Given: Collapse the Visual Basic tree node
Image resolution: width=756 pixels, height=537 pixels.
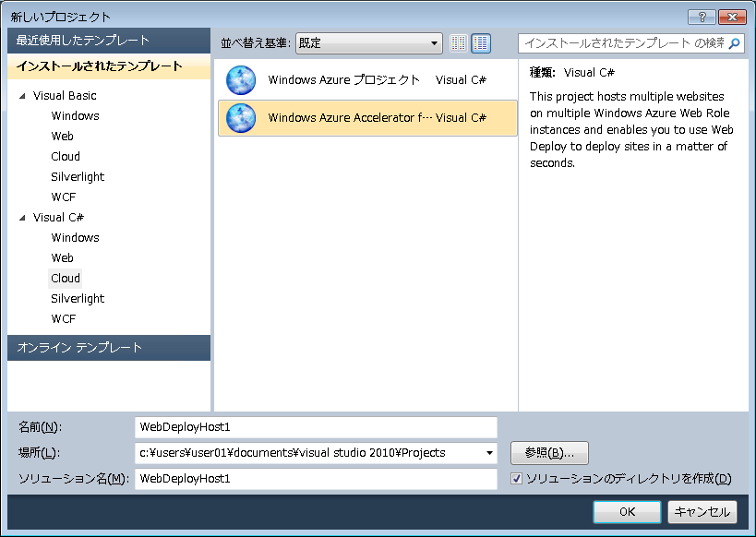Looking at the screenshot, I should [x=22, y=96].
